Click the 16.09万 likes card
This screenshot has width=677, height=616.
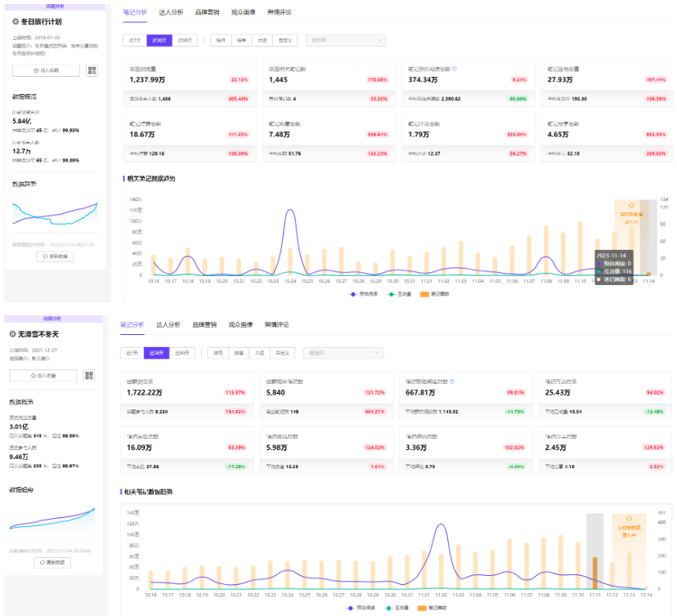(x=187, y=450)
